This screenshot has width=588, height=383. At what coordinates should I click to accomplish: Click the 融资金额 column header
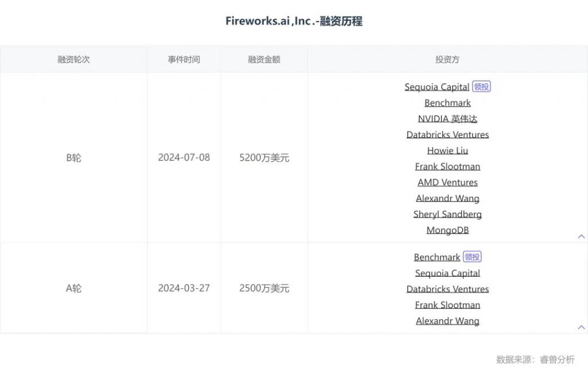[264, 59]
